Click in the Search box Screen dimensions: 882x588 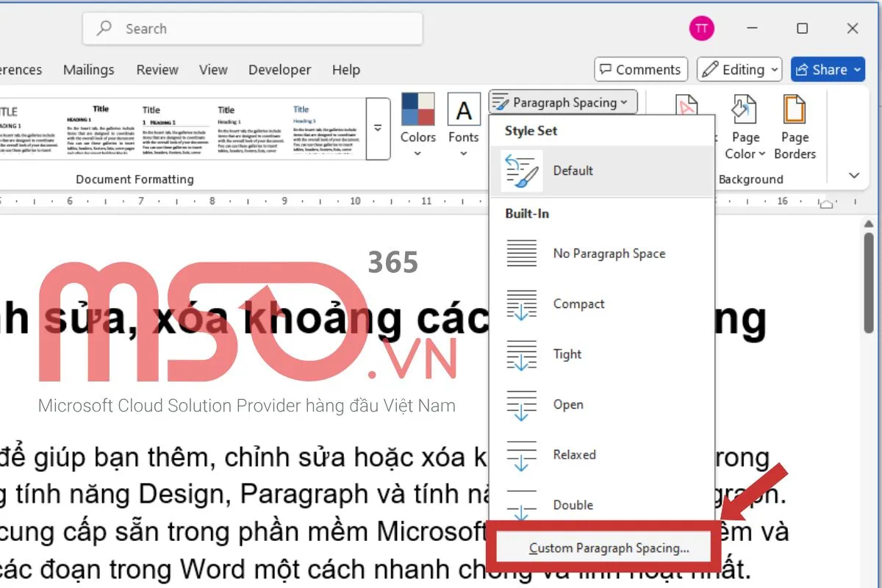(253, 29)
